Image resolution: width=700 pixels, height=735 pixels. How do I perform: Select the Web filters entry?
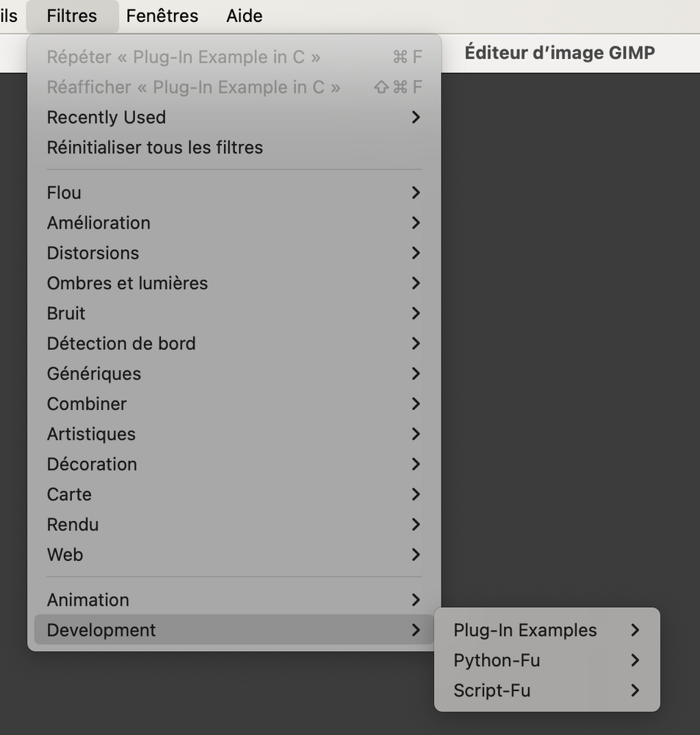pos(65,554)
